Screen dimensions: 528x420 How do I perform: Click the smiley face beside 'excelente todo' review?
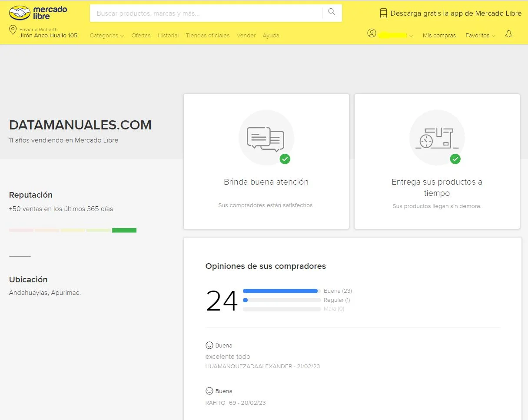coord(209,345)
